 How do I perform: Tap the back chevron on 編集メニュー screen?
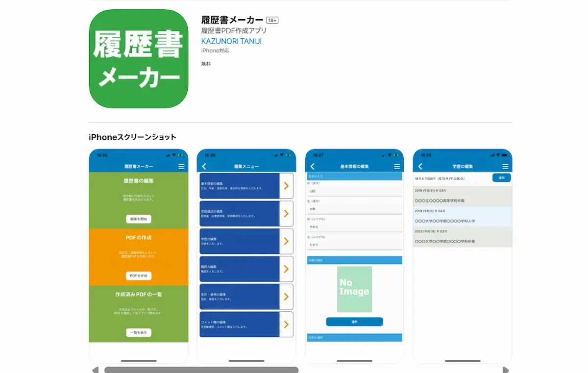[203, 166]
